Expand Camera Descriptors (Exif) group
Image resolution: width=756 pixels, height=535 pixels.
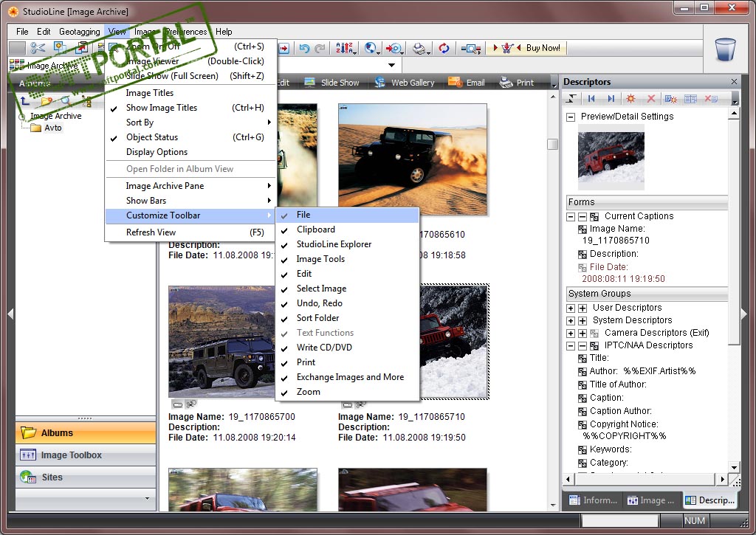click(571, 333)
